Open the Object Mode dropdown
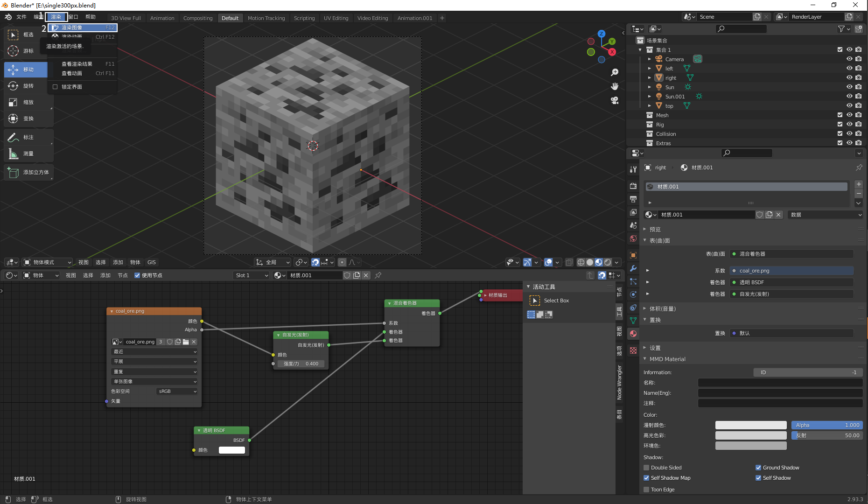 tap(48, 262)
